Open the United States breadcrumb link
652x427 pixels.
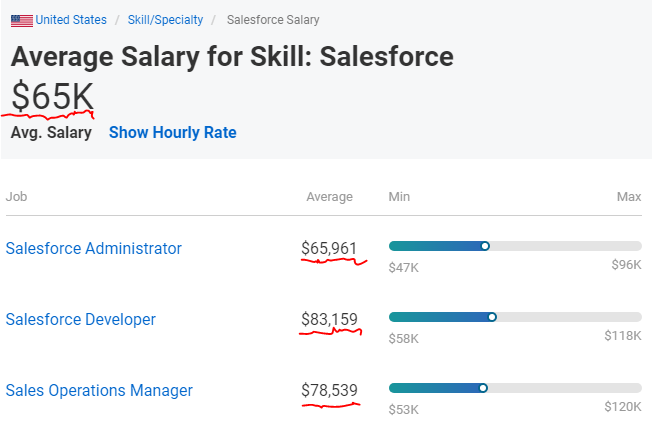pos(71,20)
